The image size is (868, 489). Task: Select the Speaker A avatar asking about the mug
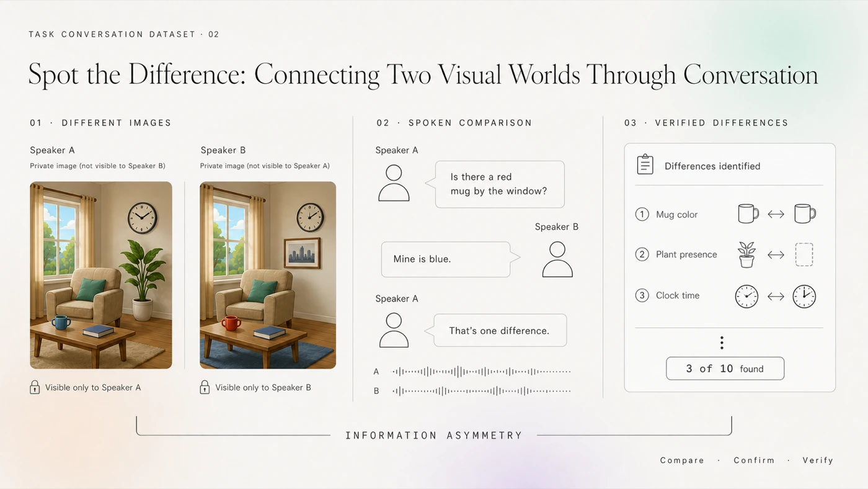(394, 183)
